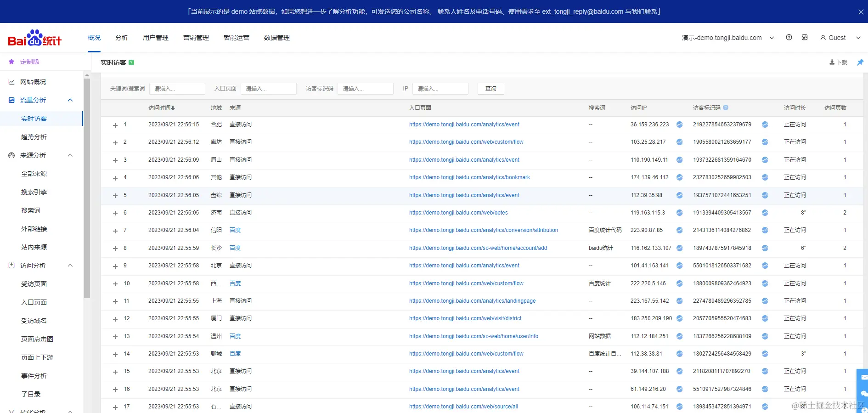Screen dimensions: 868x413
Task: Expand visitor row 12 details
Action: click(115, 319)
